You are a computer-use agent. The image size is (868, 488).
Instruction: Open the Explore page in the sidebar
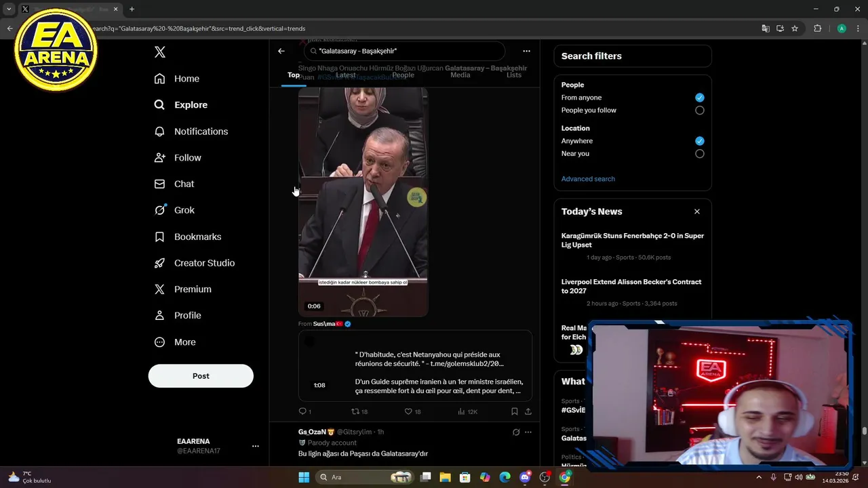coord(180,105)
